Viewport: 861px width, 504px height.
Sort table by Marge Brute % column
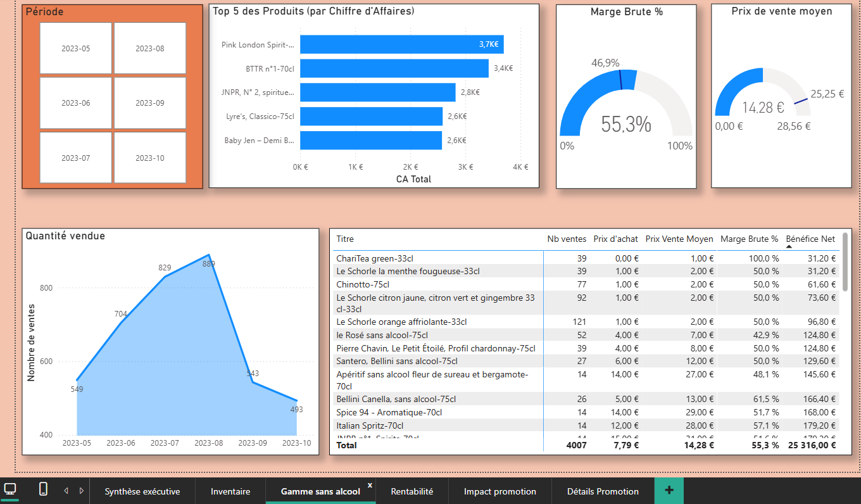tap(749, 239)
